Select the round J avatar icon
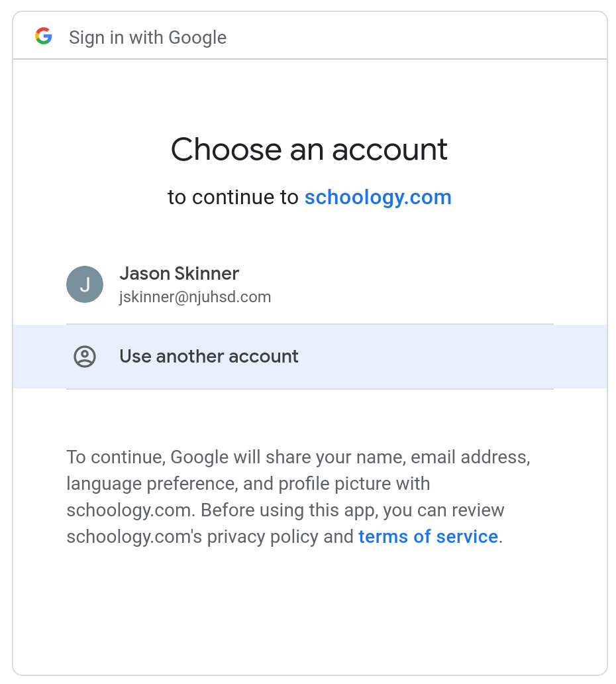The width and height of the screenshot is (616, 684). [x=85, y=284]
